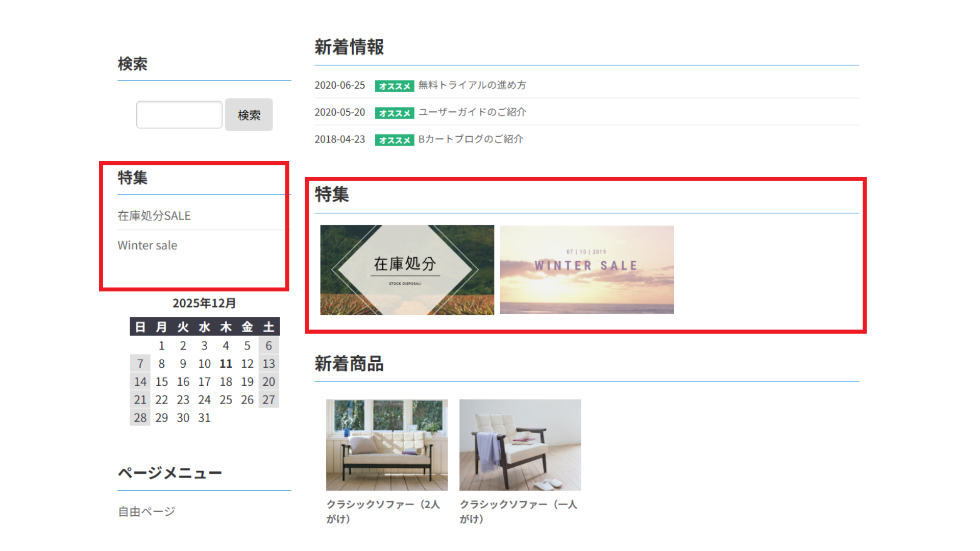Click the single-seater classic sofa product image
Viewport: 980px width, 551px height.
pyautogui.click(x=520, y=445)
